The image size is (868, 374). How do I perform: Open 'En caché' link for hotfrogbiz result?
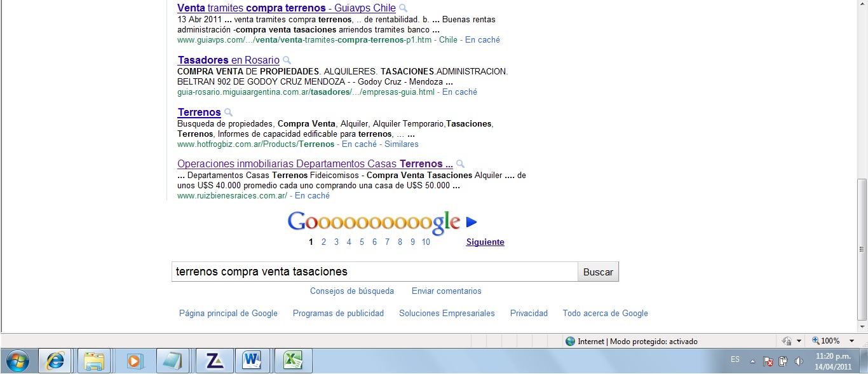click(x=359, y=144)
